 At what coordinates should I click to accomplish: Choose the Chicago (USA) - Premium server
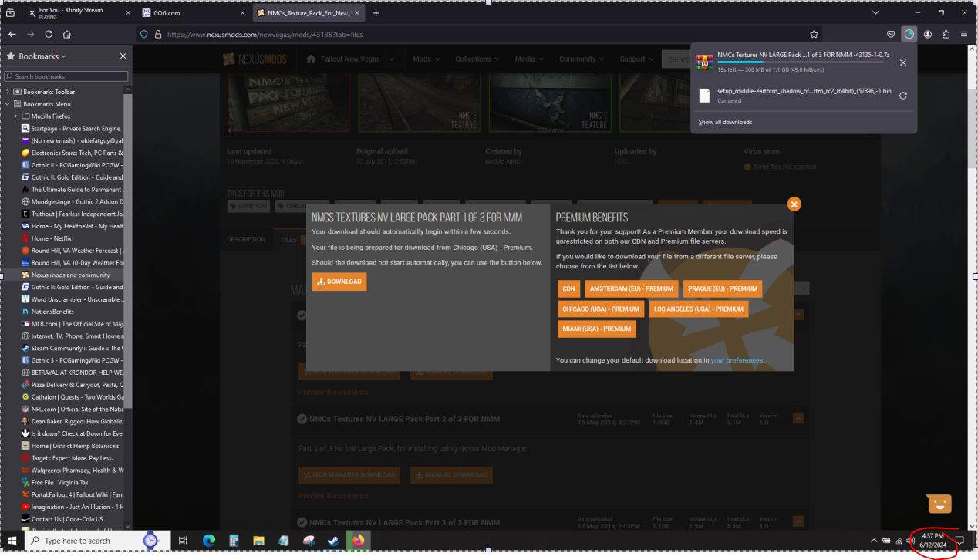601,309
